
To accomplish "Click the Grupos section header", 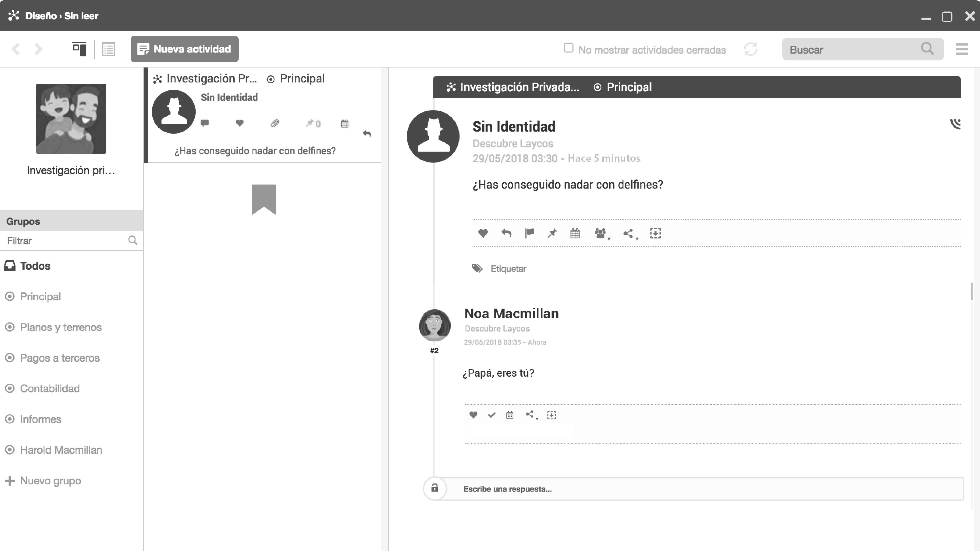I will click(71, 221).
